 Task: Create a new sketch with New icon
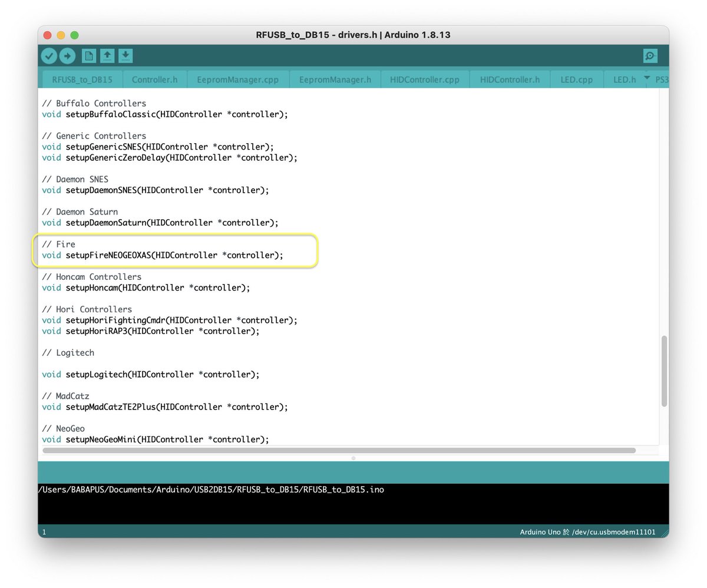pos(89,56)
